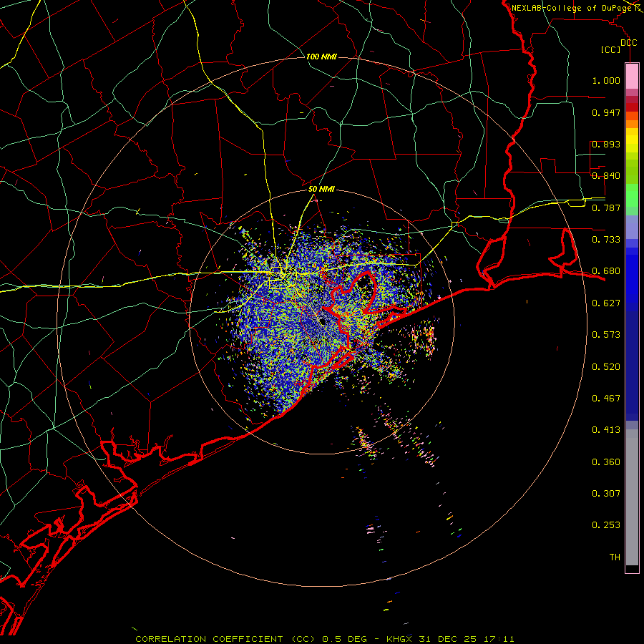
Task: Click the 0.307 scale value
Action: pyautogui.click(x=606, y=494)
